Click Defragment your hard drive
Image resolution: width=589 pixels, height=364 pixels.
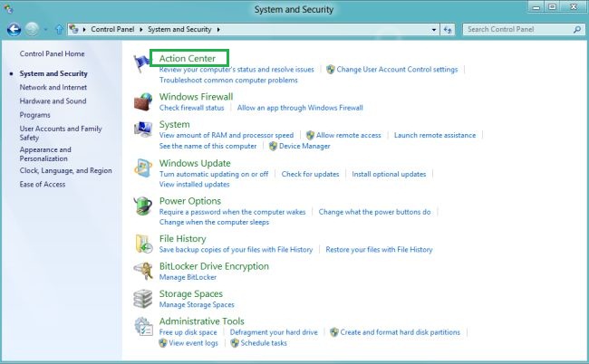(x=274, y=332)
